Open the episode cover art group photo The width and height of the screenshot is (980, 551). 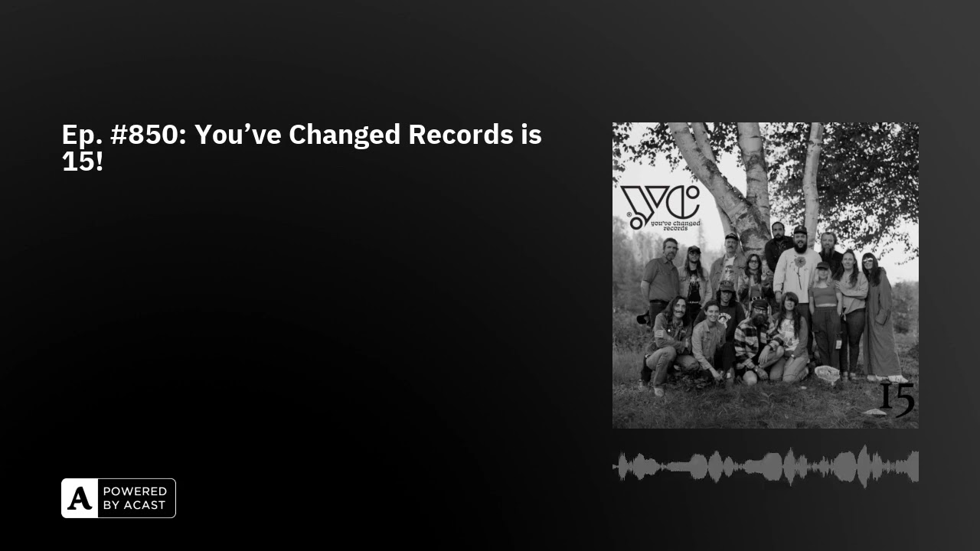pyautogui.click(x=766, y=275)
